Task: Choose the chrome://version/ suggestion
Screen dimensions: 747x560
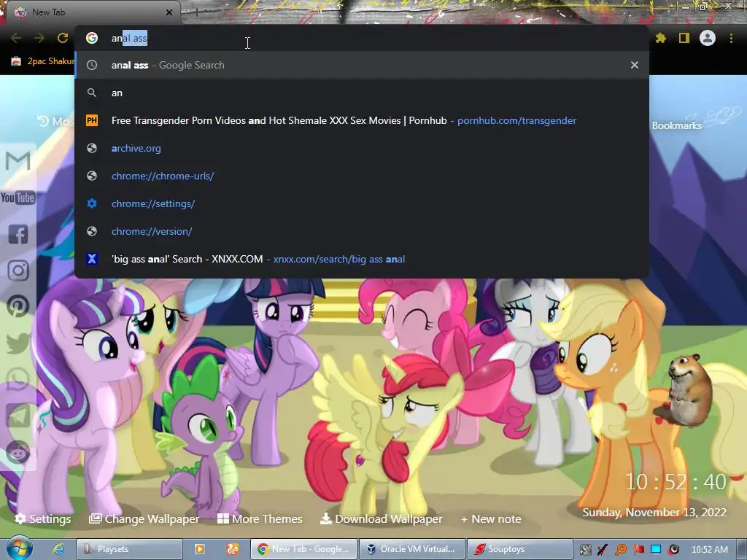Action: [x=362, y=231]
